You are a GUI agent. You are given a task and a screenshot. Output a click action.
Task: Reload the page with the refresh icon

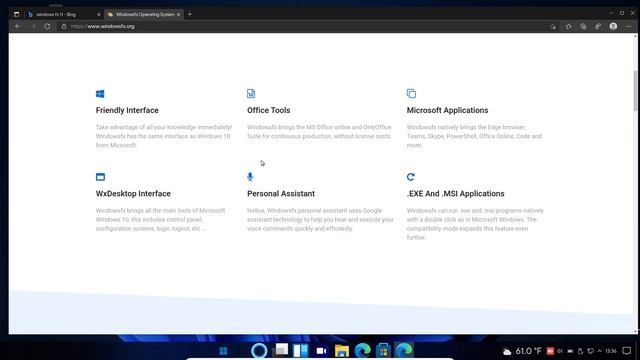tap(47, 26)
